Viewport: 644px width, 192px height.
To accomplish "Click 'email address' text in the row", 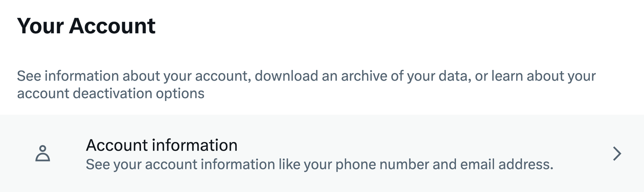I will [507, 165].
